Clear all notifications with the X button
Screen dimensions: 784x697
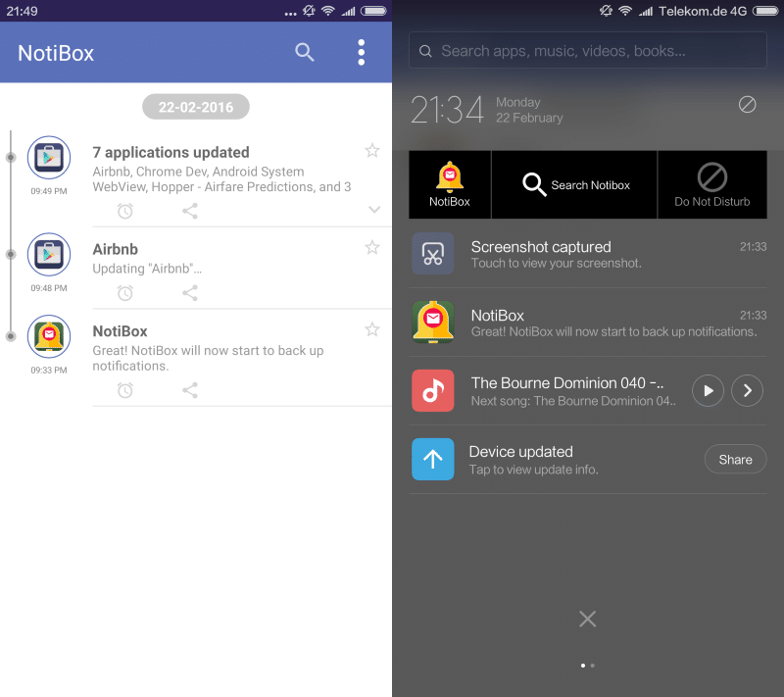pyautogui.click(x=587, y=619)
